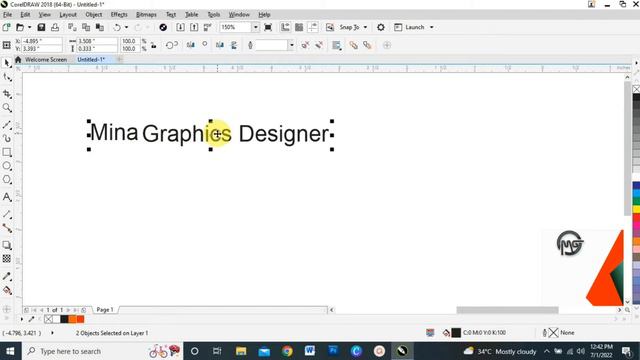640x360 pixels.
Task: Open the Layout menu
Action: click(68, 15)
